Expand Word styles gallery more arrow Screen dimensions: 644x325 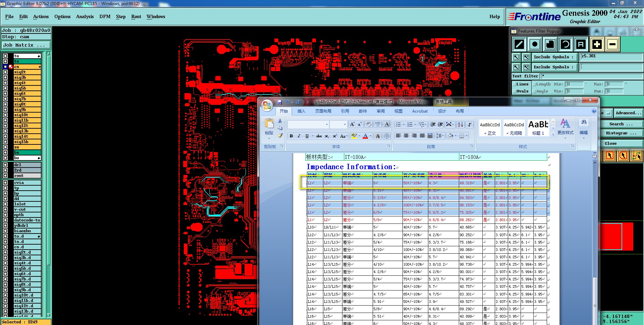coord(553,134)
